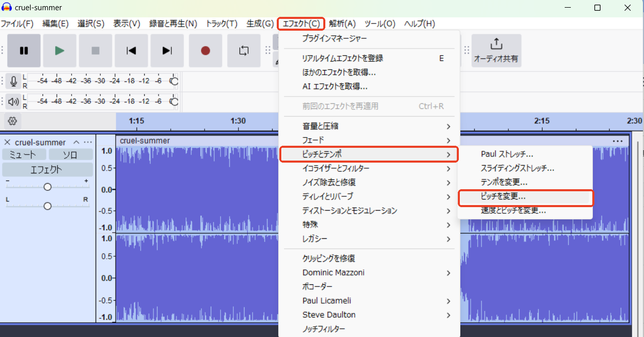644x337 pixels.
Task: Open the トラック(T) menu
Action: [x=221, y=23]
